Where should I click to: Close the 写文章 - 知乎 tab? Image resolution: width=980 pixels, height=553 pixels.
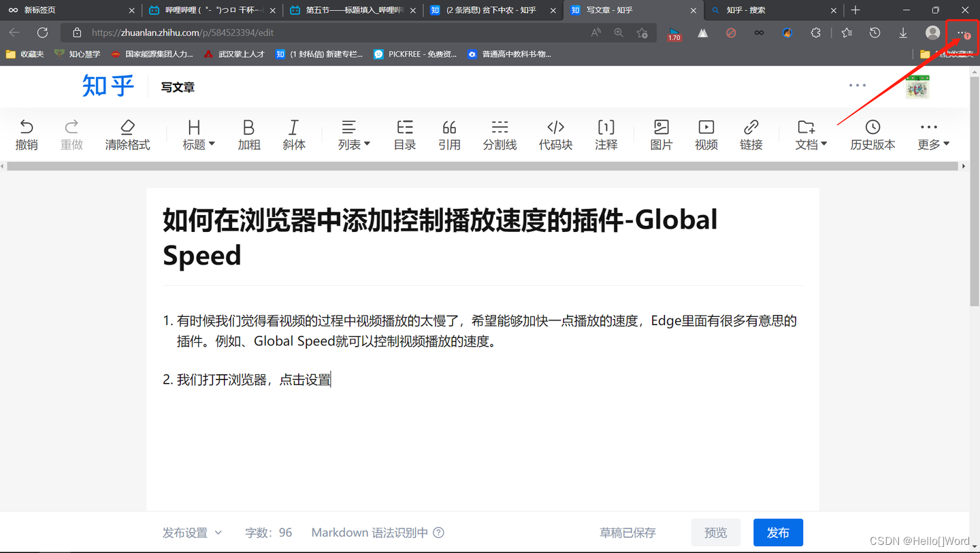click(693, 10)
